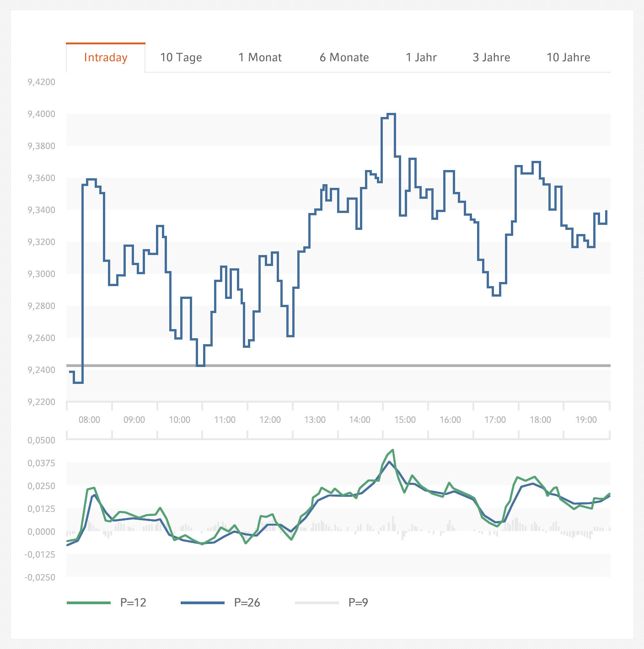
Task: Click the 10:00 time axis label
Action: click(179, 420)
